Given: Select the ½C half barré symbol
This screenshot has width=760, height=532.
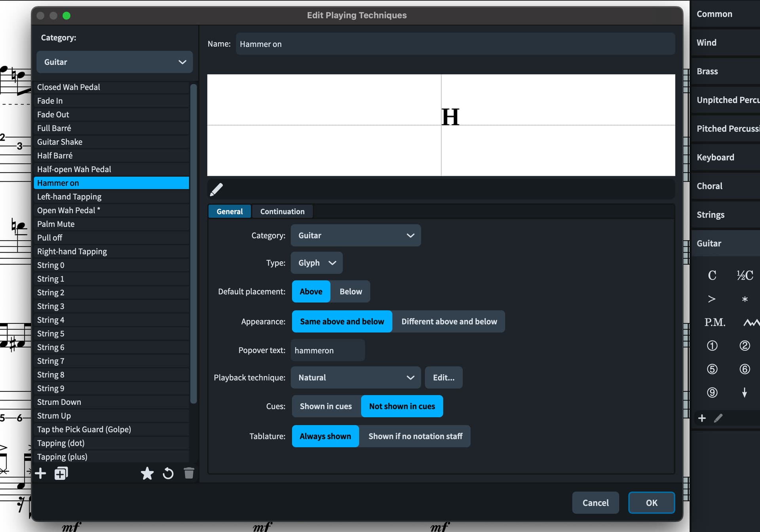Looking at the screenshot, I should pyautogui.click(x=744, y=275).
